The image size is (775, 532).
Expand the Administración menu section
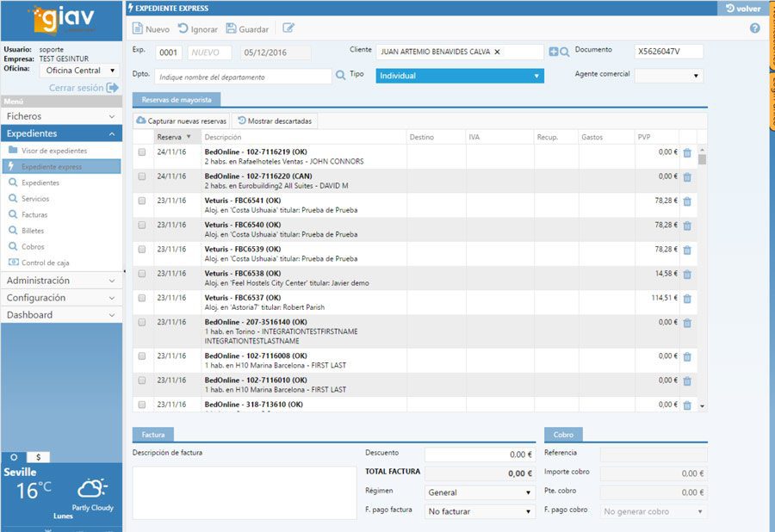coord(61,281)
